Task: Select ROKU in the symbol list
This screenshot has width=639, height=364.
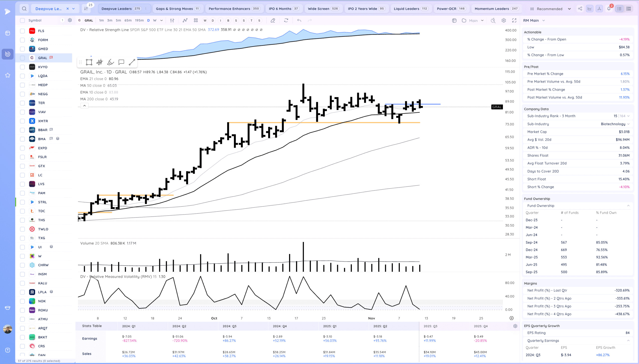Action: point(43,310)
